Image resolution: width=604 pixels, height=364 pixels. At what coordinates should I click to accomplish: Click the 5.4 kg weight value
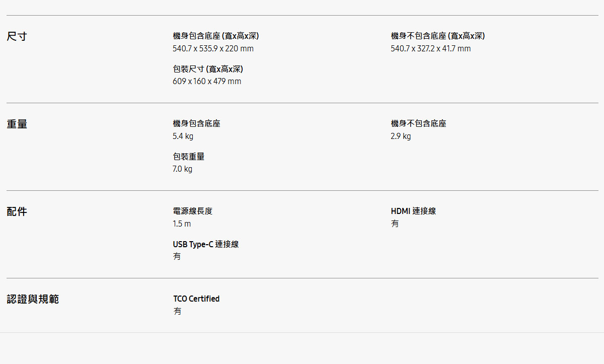[183, 136]
